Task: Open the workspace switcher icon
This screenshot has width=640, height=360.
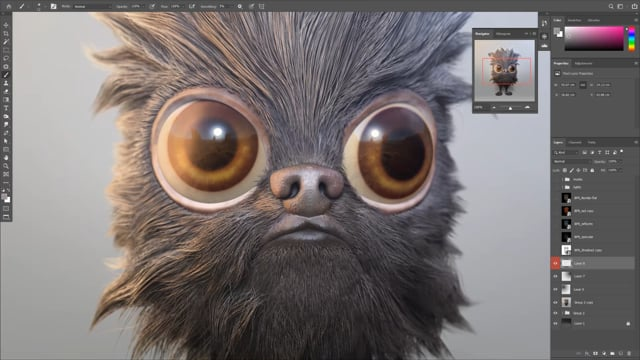Action: point(620,7)
